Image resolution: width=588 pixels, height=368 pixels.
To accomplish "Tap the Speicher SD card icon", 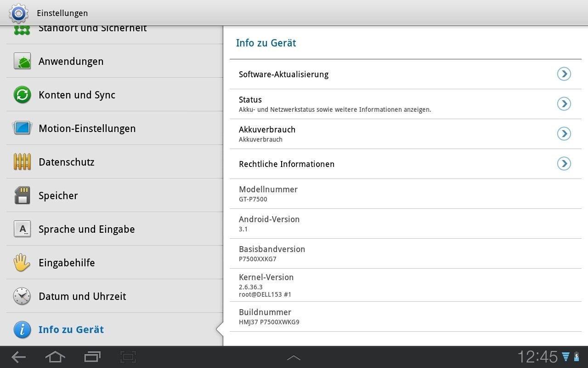I will click(x=22, y=195).
